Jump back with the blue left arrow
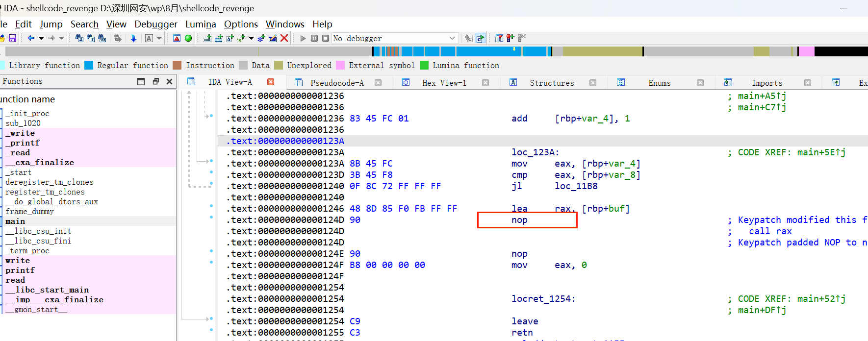This screenshot has height=341, width=868. point(31,38)
